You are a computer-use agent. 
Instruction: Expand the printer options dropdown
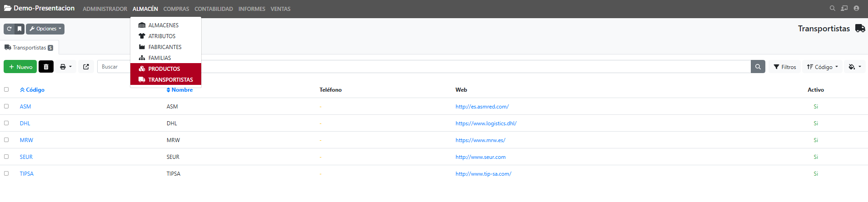66,67
